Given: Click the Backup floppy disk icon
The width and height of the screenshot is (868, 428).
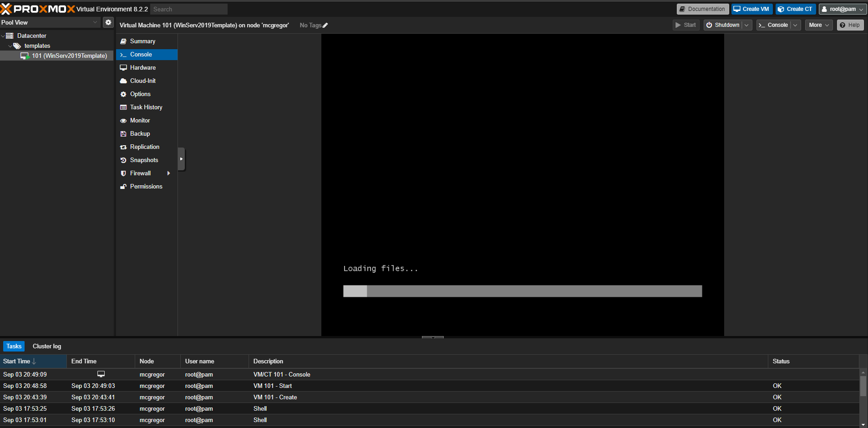Looking at the screenshot, I should [123, 134].
